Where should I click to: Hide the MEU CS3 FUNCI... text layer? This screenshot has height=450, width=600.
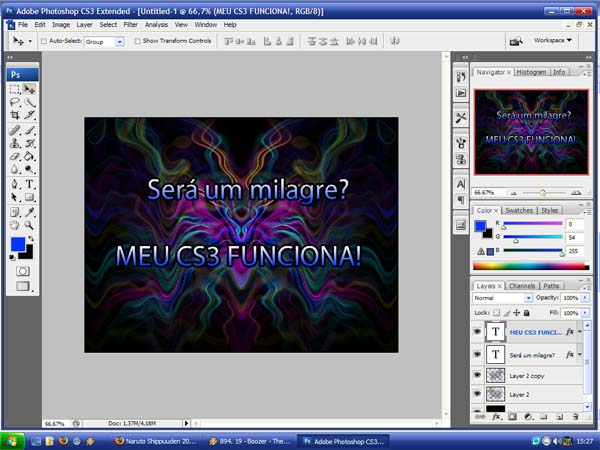tap(477, 331)
